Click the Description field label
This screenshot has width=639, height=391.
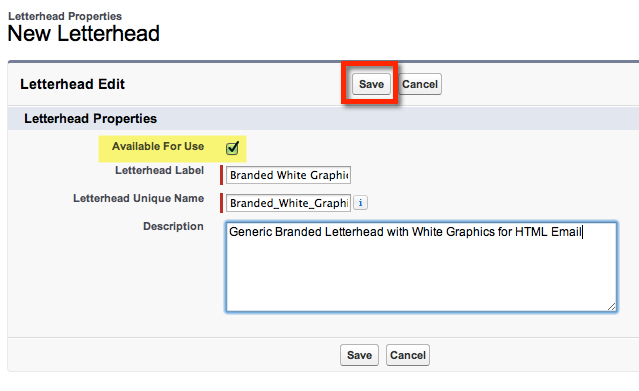tap(173, 226)
